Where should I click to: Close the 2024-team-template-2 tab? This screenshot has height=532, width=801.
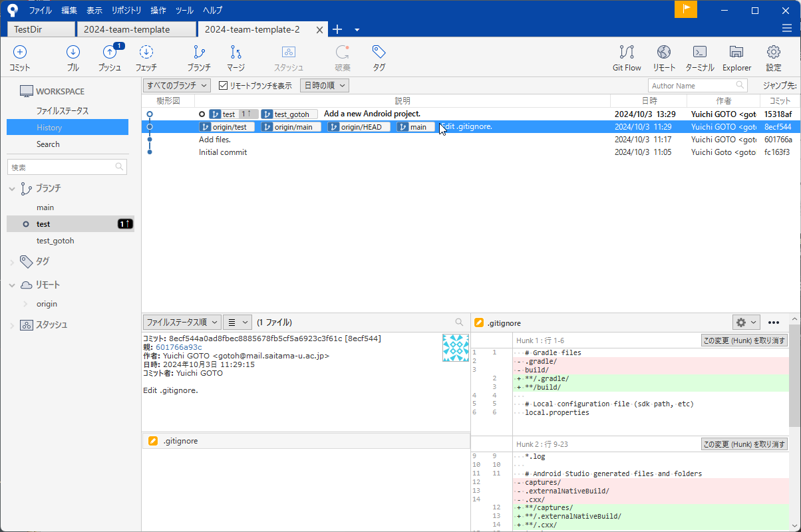[320, 30]
